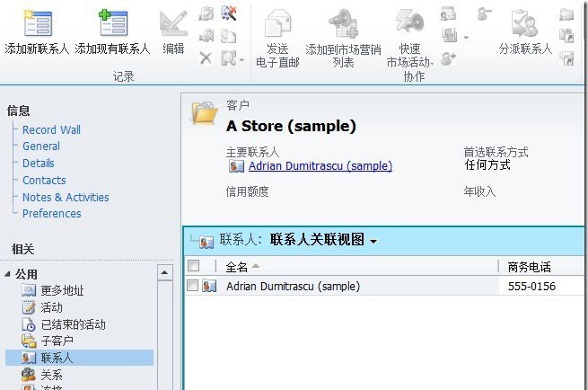Click the Assign Contacts (分派联系人) icon
The height and width of the screenshot is (390, 588).
[x=525, y=23]
